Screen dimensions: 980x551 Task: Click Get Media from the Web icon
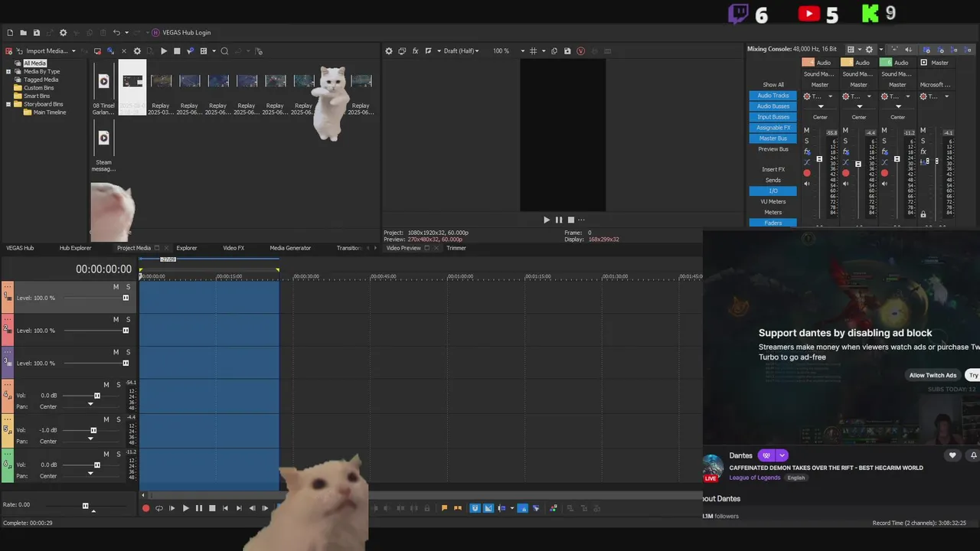click(110, 51)
